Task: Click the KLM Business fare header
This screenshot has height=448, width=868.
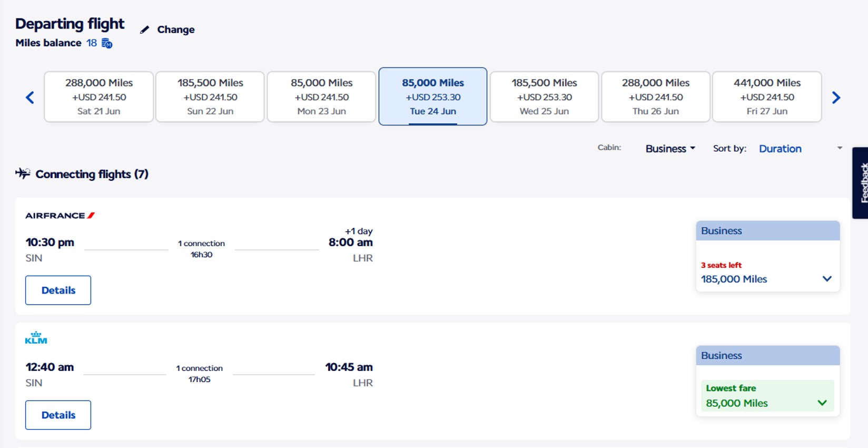Action: point(768,355)
